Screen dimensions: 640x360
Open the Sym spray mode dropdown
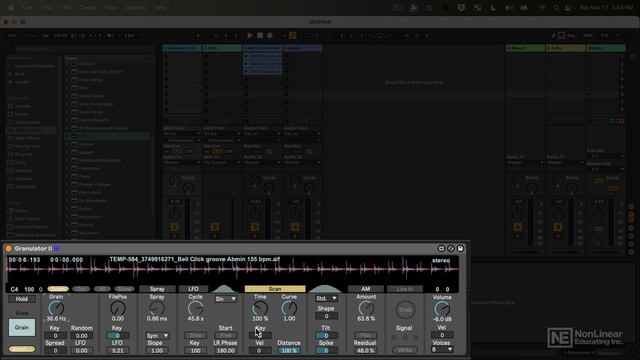click(157, 336)
